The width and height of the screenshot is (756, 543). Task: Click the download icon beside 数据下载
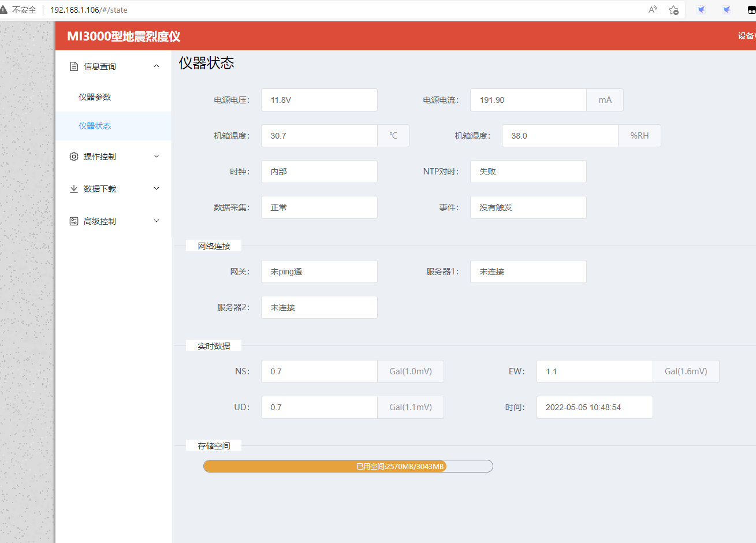point(74,189)
